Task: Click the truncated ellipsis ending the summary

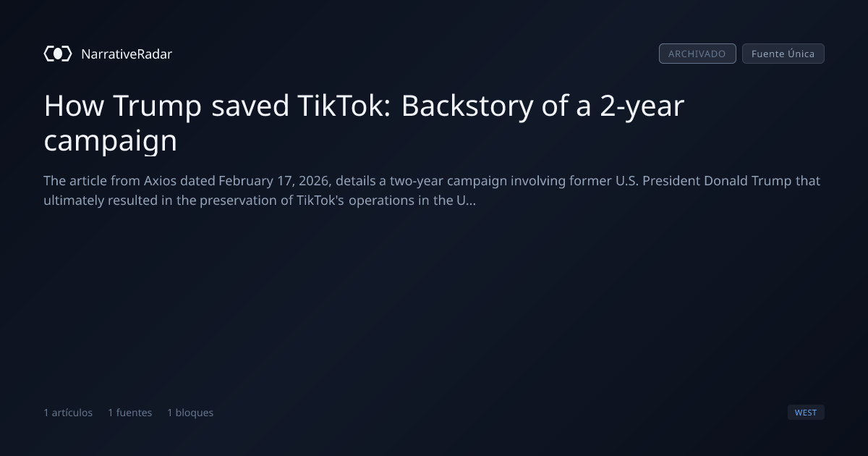Action: coord(471,202)
